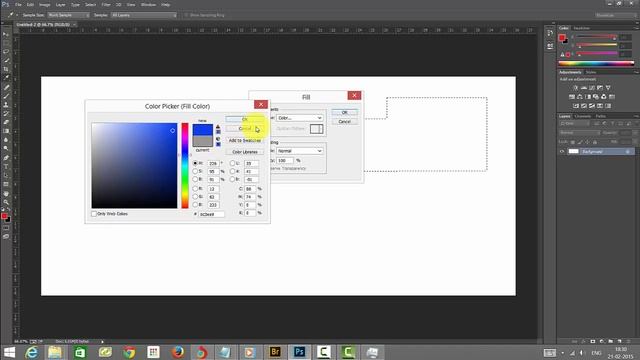
Task: Select the Crop tool
Action: (x=6, y=69)
